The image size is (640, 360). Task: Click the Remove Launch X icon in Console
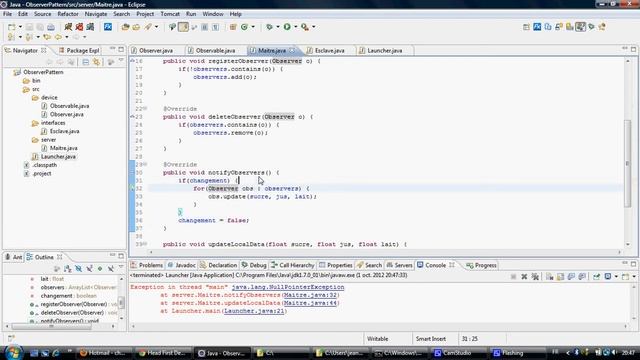pos(524,277)
